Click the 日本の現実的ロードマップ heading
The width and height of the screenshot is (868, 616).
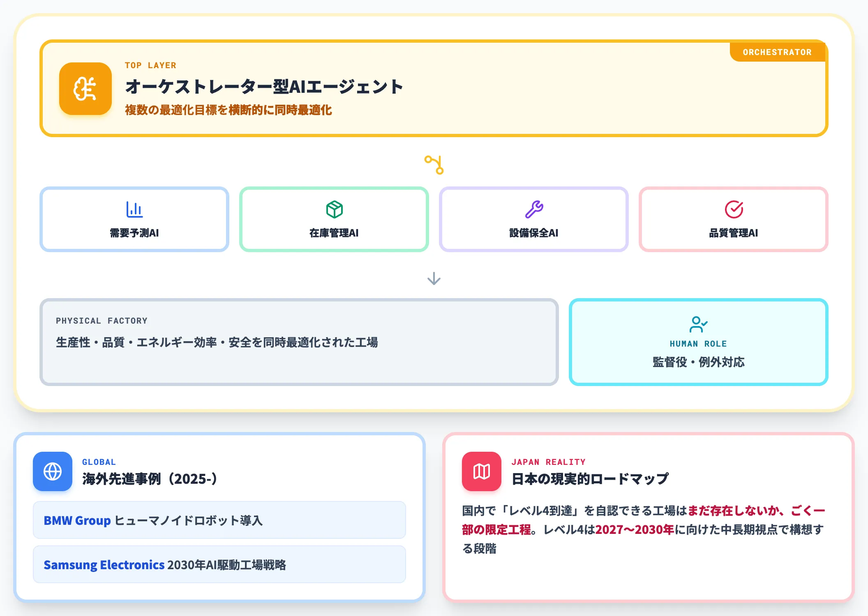590,479
